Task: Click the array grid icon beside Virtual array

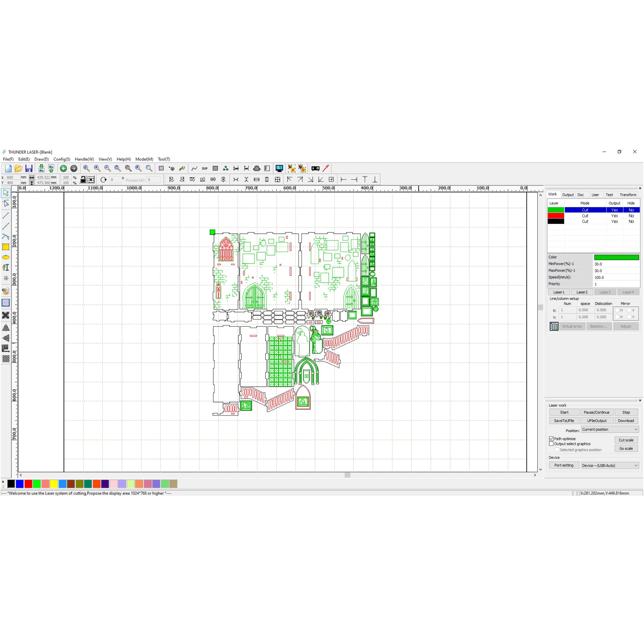Action: [x=554, y=326]
